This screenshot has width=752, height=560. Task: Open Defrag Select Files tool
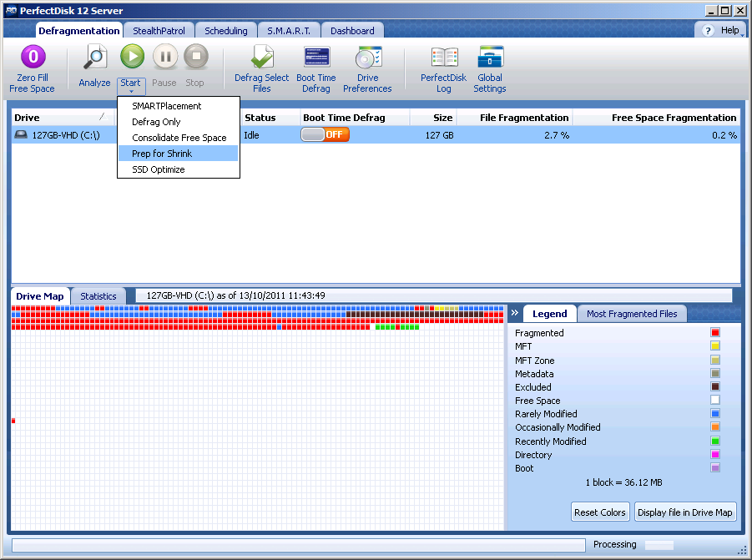coord(262,69)
